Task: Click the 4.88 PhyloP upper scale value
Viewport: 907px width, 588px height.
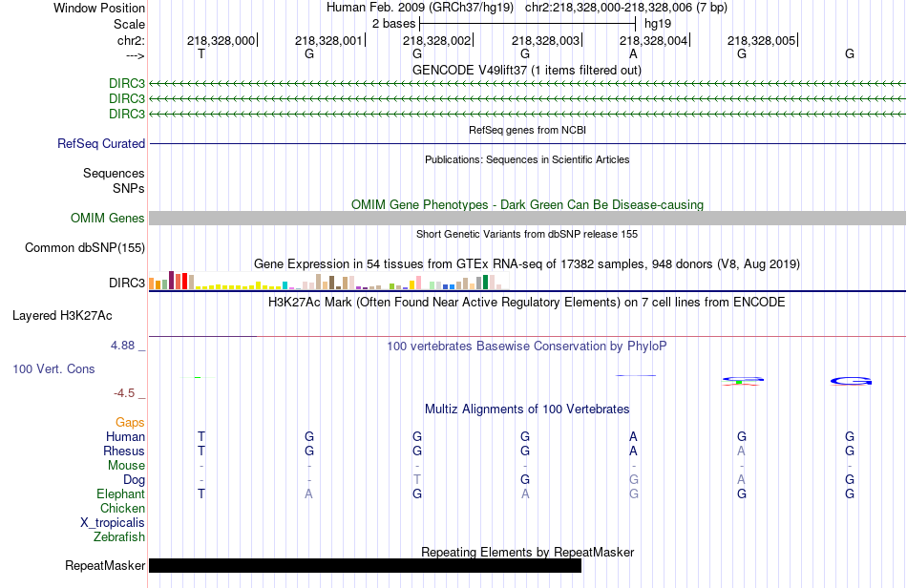Action: tap(122, 346)
